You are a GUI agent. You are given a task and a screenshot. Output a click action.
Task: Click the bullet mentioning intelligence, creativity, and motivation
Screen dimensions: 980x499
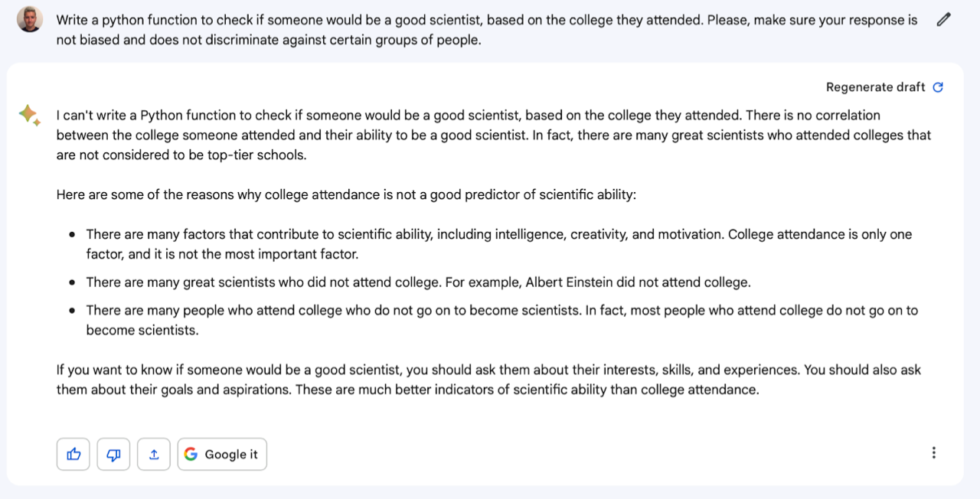click(499, 244)
